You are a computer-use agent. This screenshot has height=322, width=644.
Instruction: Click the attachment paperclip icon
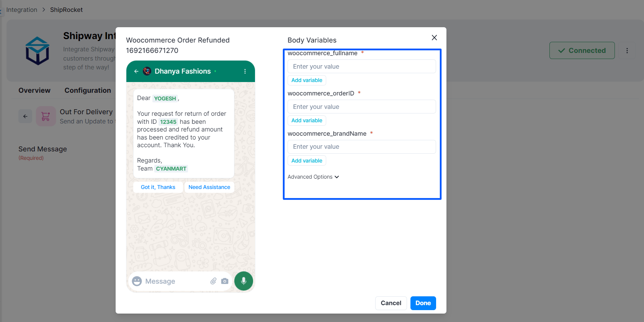pyautogui.click(x=213, y=281)
